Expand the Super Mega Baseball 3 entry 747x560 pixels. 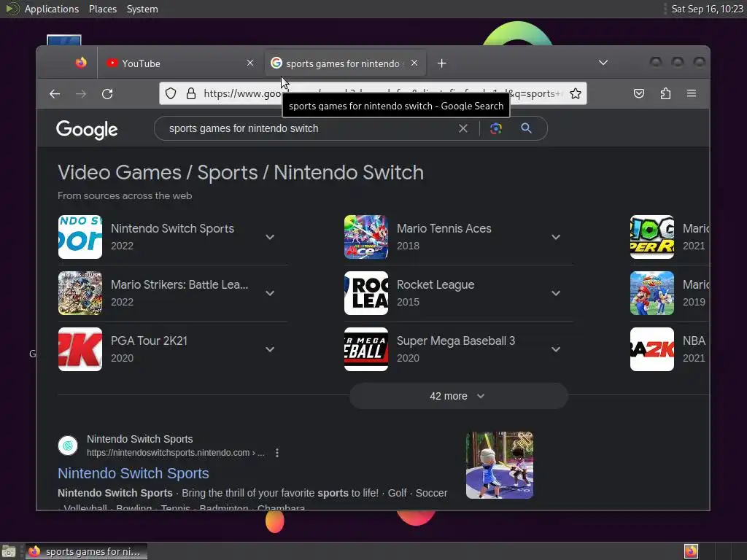click(x=556, y=349)
